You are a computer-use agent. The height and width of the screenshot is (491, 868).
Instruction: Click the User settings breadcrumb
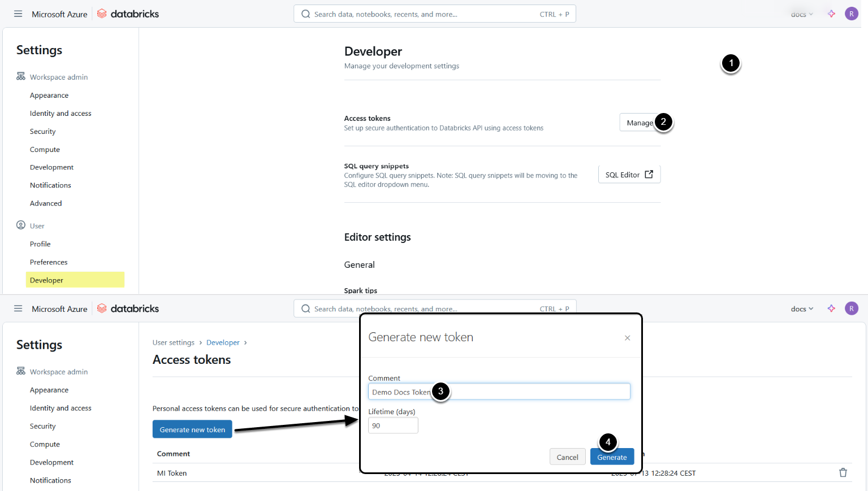pyautogui.click(x=174, y=342)
